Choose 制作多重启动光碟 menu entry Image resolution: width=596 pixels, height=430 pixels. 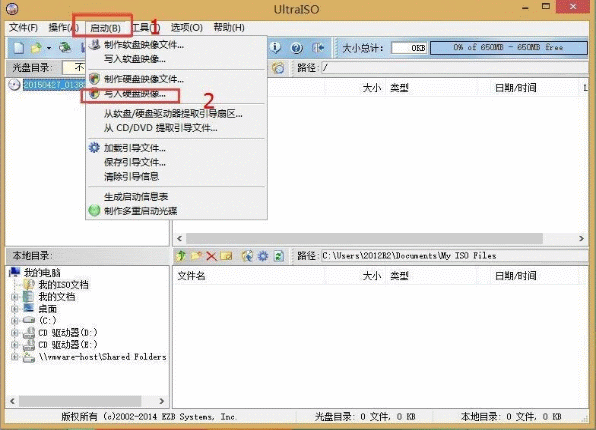[x=176, y=211]
